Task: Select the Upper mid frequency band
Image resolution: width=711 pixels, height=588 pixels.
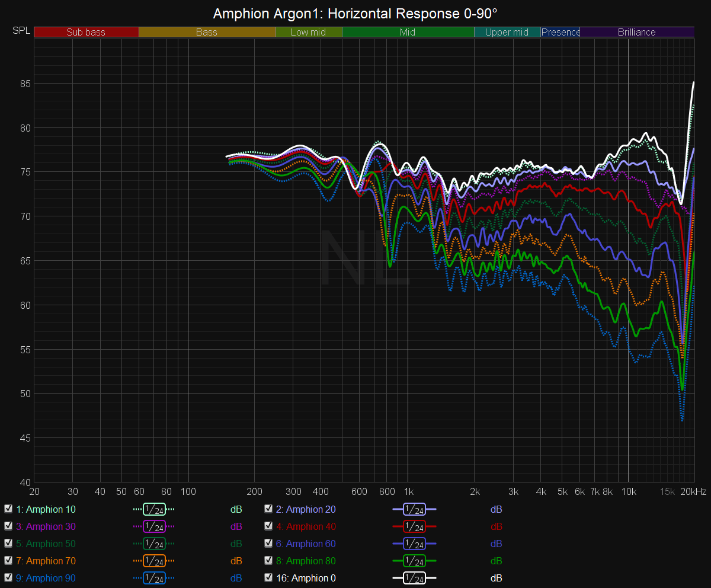Action: [507, 32]
